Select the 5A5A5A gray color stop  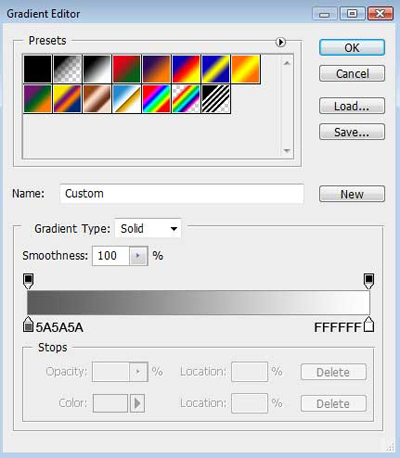[28, 325]
